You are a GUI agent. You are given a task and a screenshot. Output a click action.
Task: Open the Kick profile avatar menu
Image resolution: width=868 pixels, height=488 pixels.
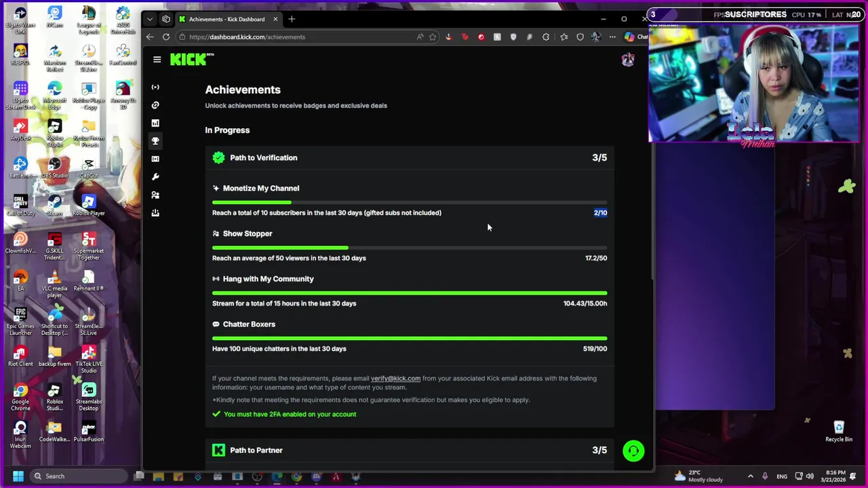coord(628,60)
